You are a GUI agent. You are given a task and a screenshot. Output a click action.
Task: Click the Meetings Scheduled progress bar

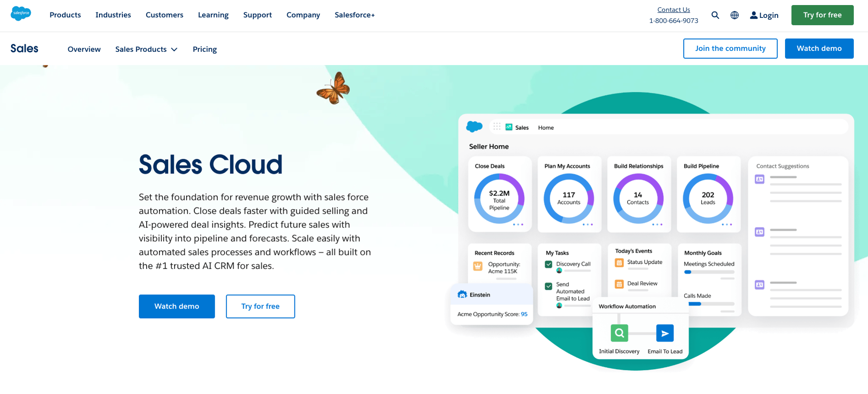[709, 272]
